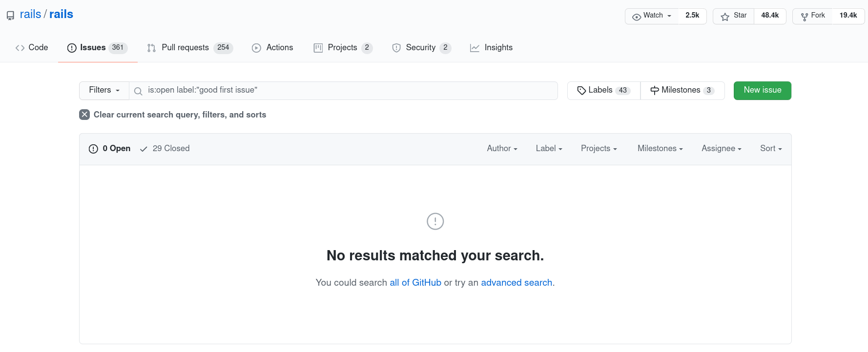The width and height of the screenshot is (868, 352).
Task: Click the star icon in Star button
Action: tap(725, 17)
